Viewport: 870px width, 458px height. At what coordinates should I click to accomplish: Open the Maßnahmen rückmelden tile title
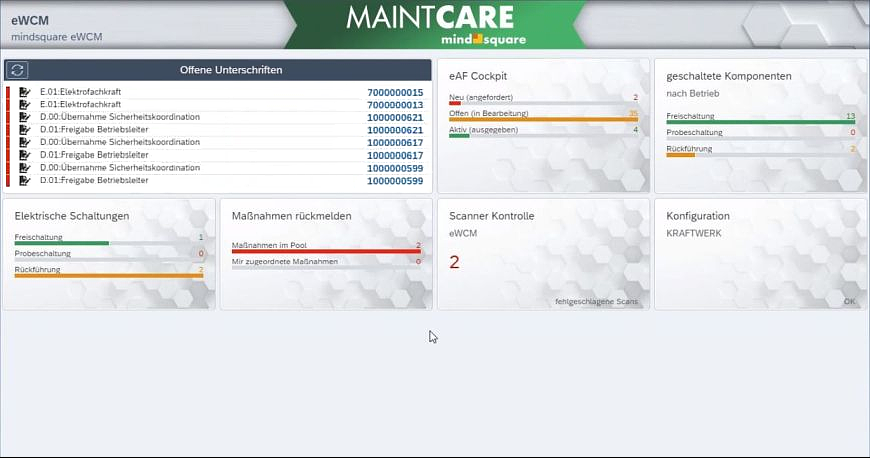click(291, 216)
